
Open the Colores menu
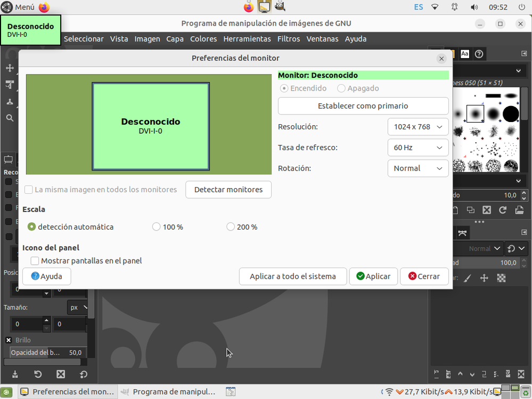(203, 39)
